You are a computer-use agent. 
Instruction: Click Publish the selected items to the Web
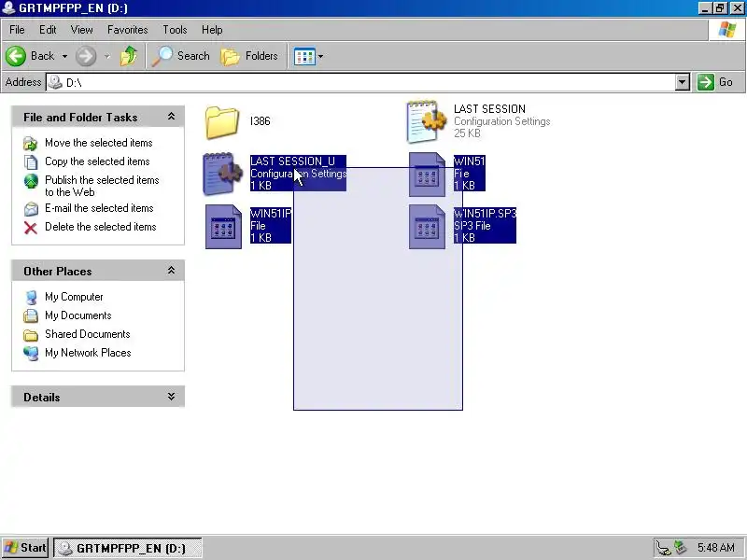tap(102, 186)
